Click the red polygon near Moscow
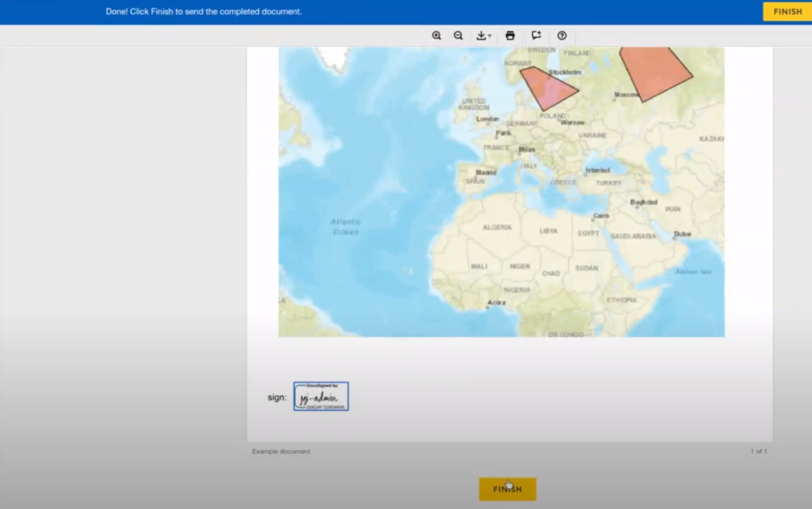Screen dimensions: 812x509 655,72
